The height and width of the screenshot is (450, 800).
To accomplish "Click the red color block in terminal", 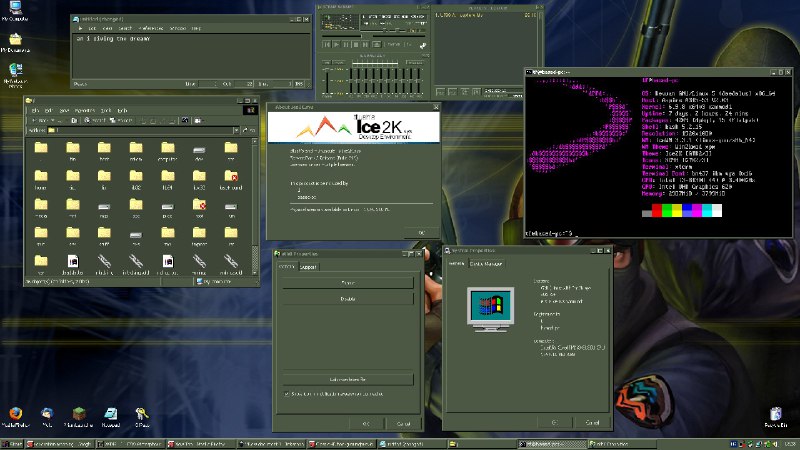I will pos(657,210).
